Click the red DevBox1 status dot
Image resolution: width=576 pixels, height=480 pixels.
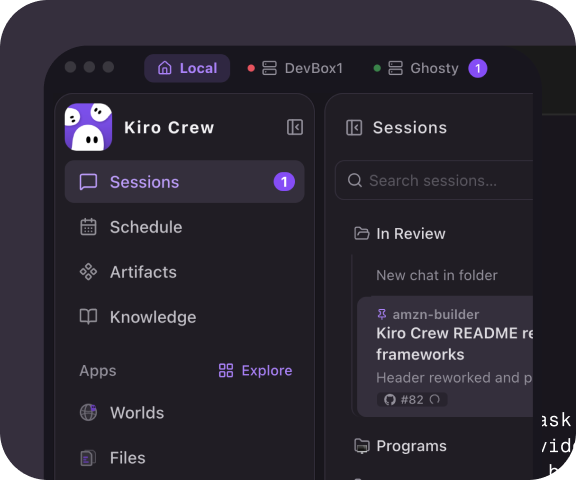click(251, 68)
